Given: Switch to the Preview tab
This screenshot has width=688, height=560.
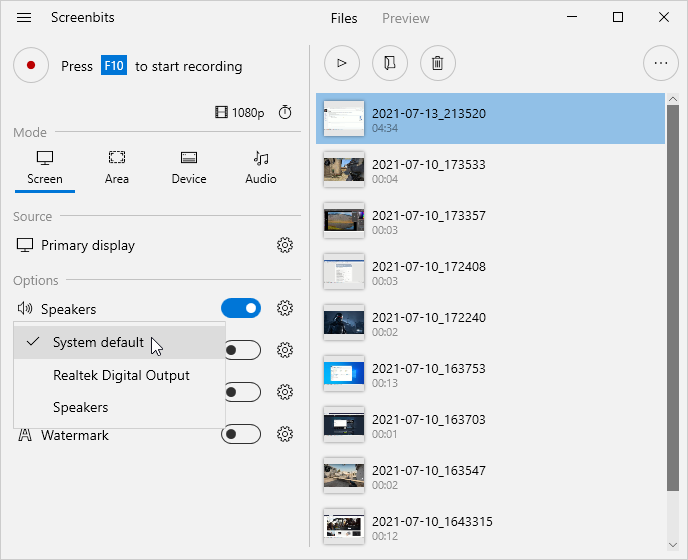Looking at the screenshot, I should pyautogui.click(x=405, y=18).
